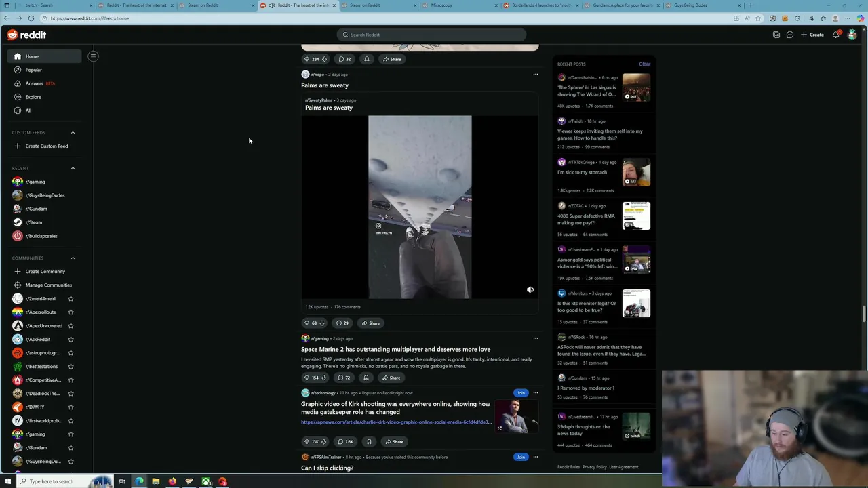Open the apnews.com article link

click(x=396, y=422)
